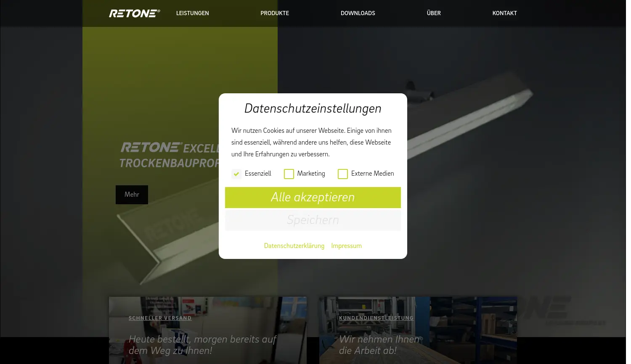This screenshot has width=631, height=364.
Task: Click the Mehr button in the hero section
Action: point(132,194)
